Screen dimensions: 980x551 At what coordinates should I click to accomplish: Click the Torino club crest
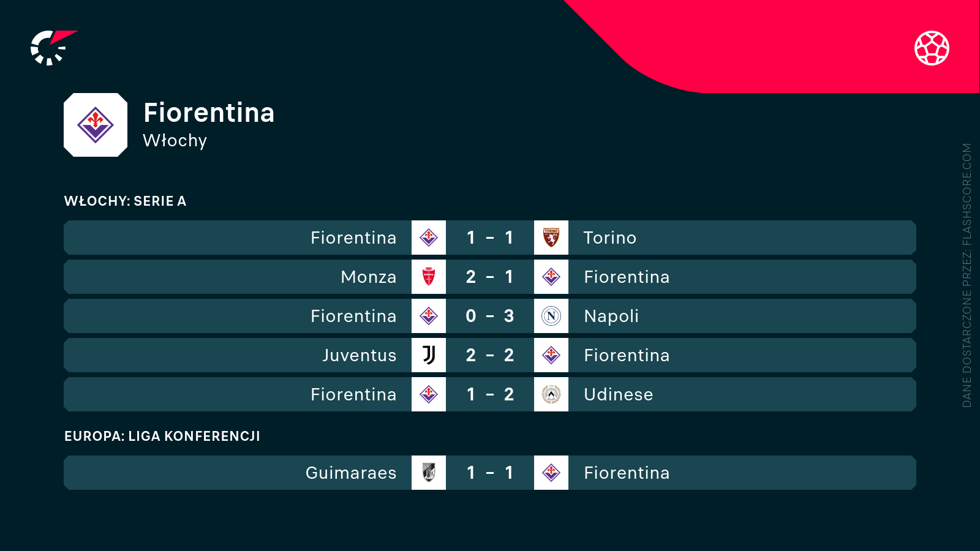551,238
